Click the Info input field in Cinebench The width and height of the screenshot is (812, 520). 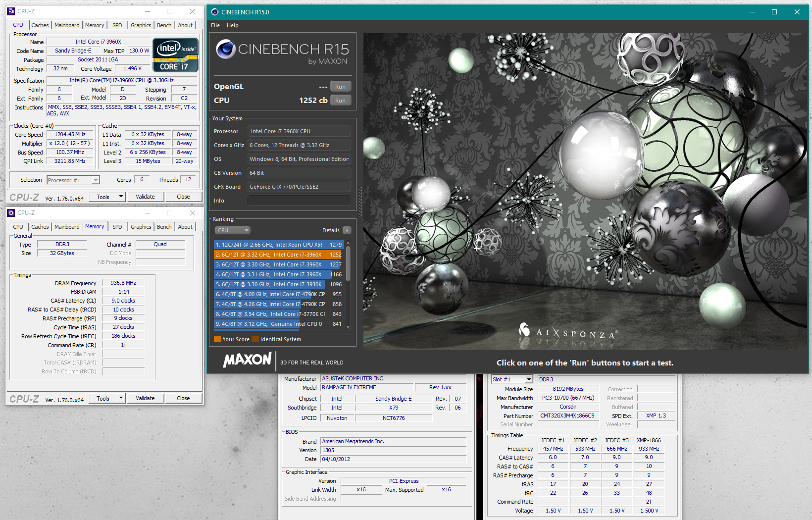pos(299,201)
